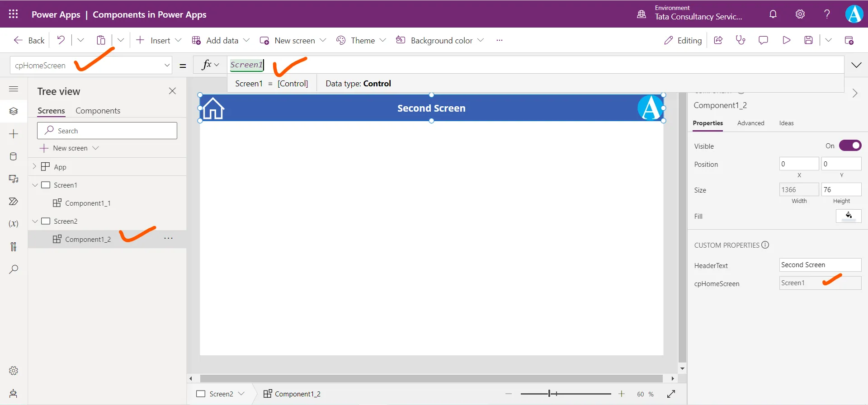Open the Insert plus icon in left rail
868x405 pixels.
[14, 134]
